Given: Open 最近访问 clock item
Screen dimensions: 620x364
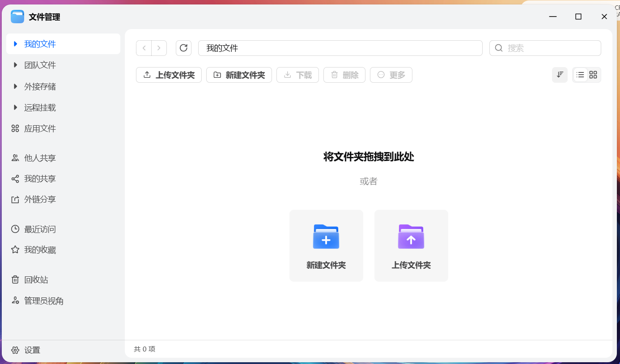Looking at the screenshot, I should click(40, 229).
